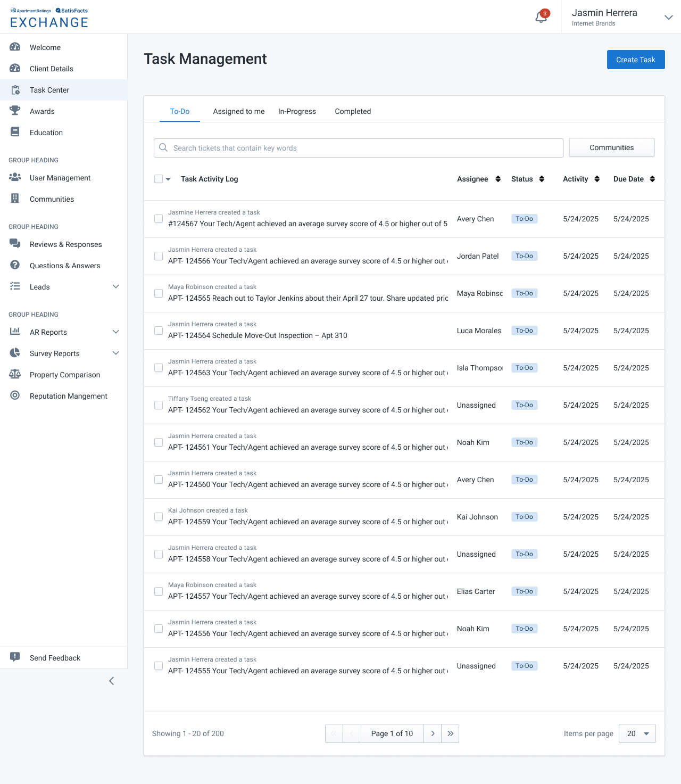Jump to last page double-arrow button
Viewport: 681px width, 784px height.
(x=450, y=733)
